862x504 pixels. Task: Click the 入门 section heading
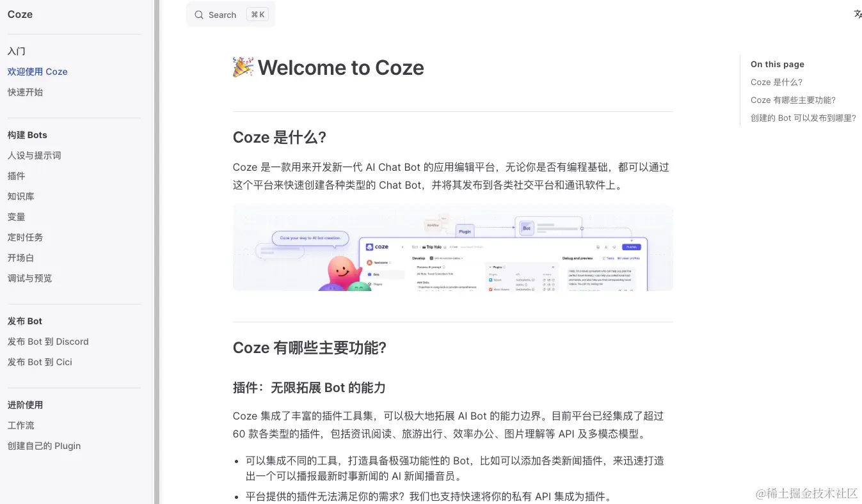pyautogui.click(x=17, y=51)
